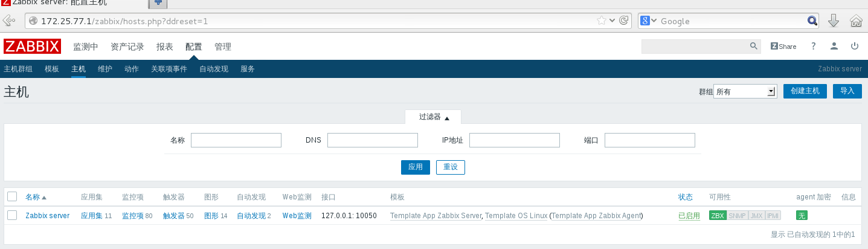Open a new browser tab

coord(158,3)
